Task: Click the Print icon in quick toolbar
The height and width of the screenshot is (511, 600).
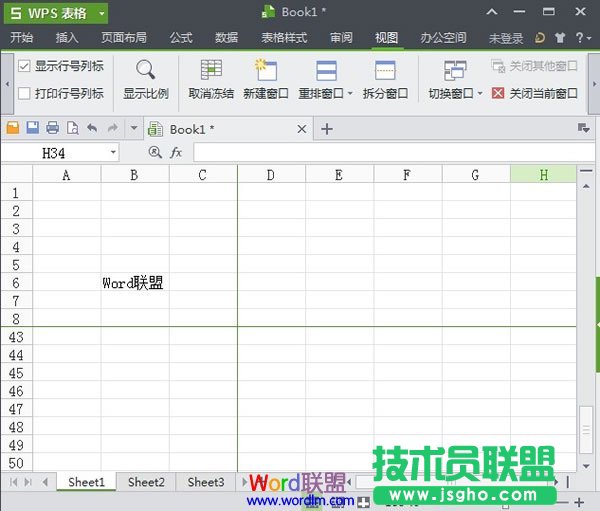Action: [52, 128]
